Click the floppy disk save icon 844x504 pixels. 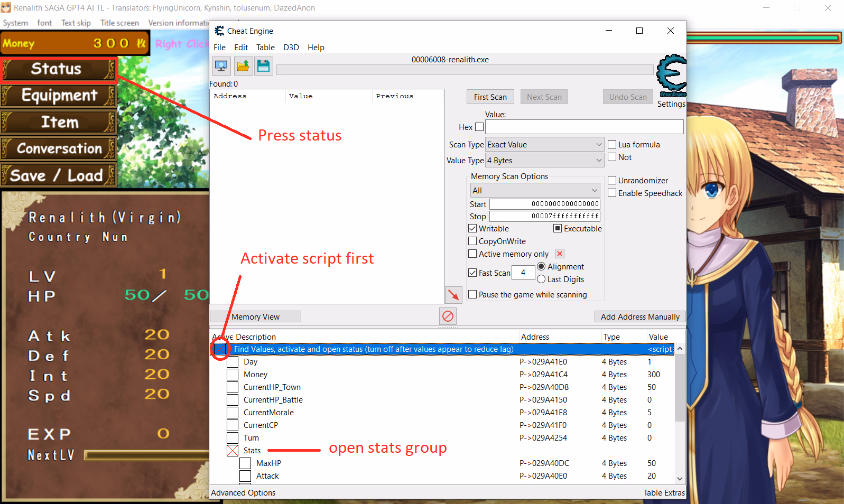(x=263, y=66)
